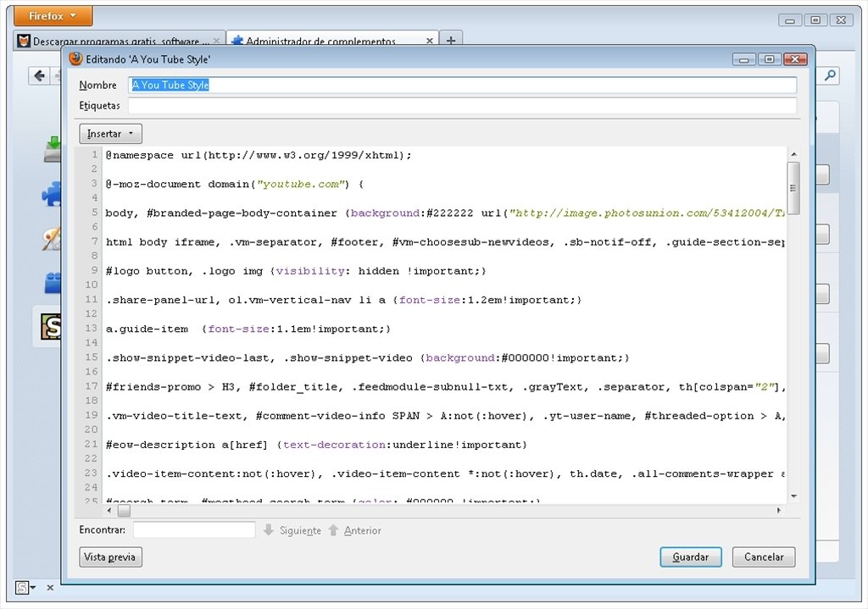The width and height of the screenshot is (868, 609).
Task: Click the Vista previa button
Action: [110, 557]
